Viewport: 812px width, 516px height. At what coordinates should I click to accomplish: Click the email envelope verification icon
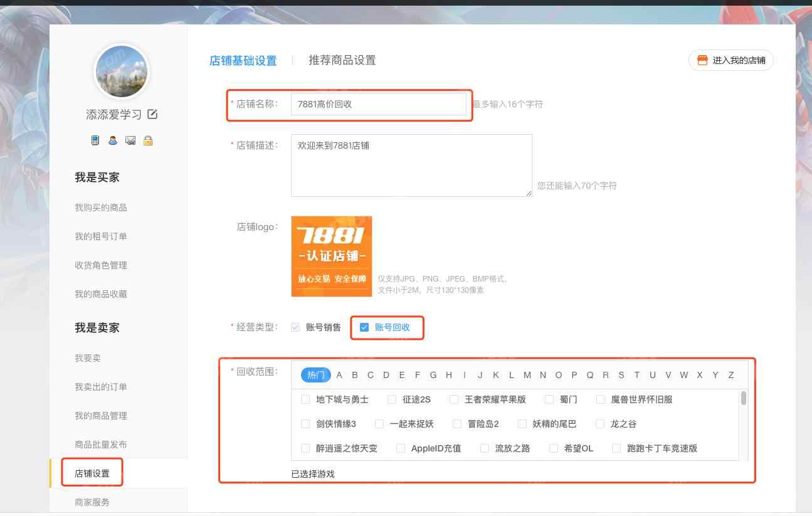(130, 140)
